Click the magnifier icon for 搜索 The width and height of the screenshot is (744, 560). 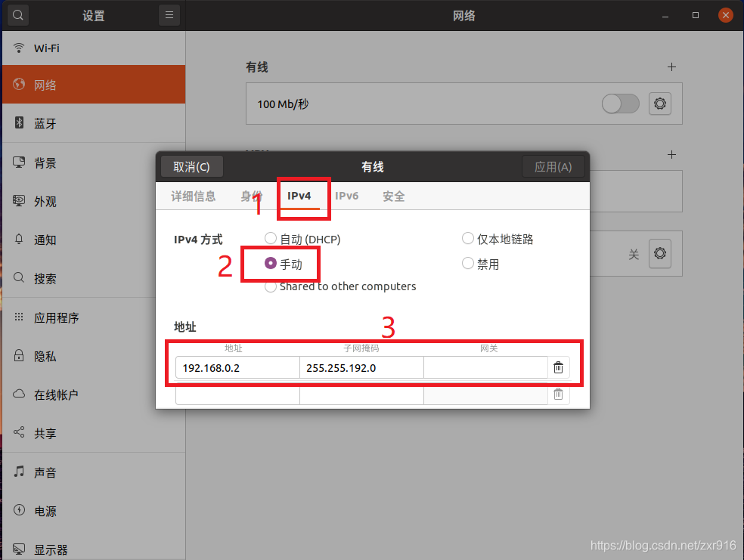point(18,277)
